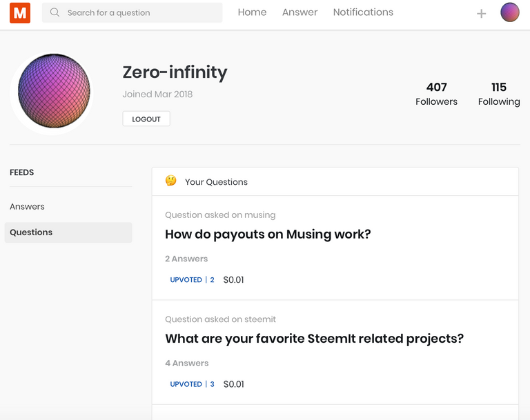Click Question asked on musing label

pos(220,215)
